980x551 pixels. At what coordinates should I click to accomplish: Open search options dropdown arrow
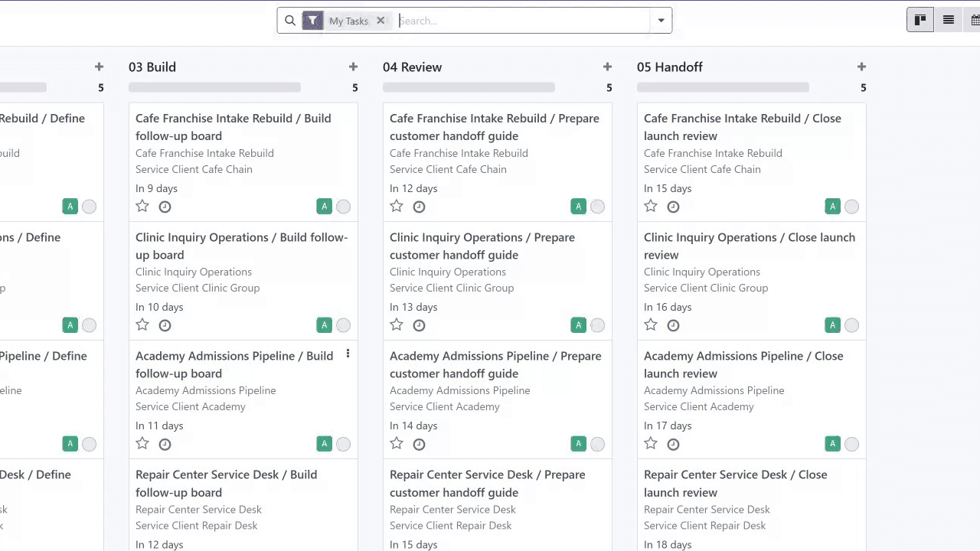coord(661,21)
